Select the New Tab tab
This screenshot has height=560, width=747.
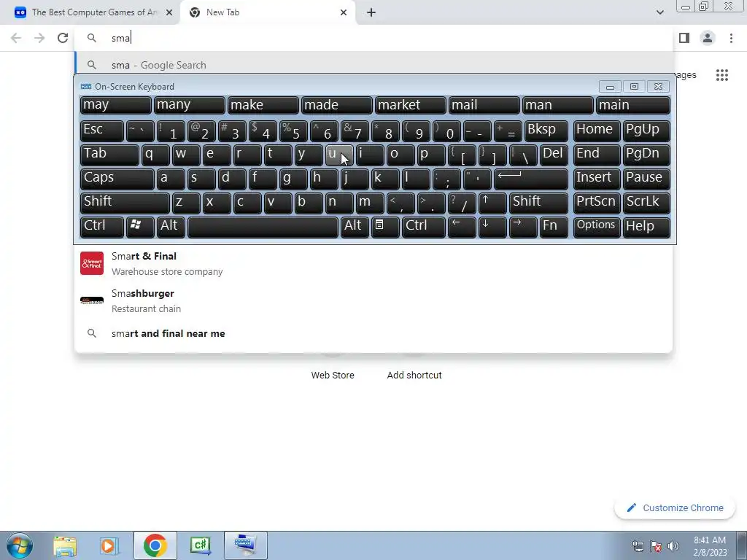[x=268, y=13]
